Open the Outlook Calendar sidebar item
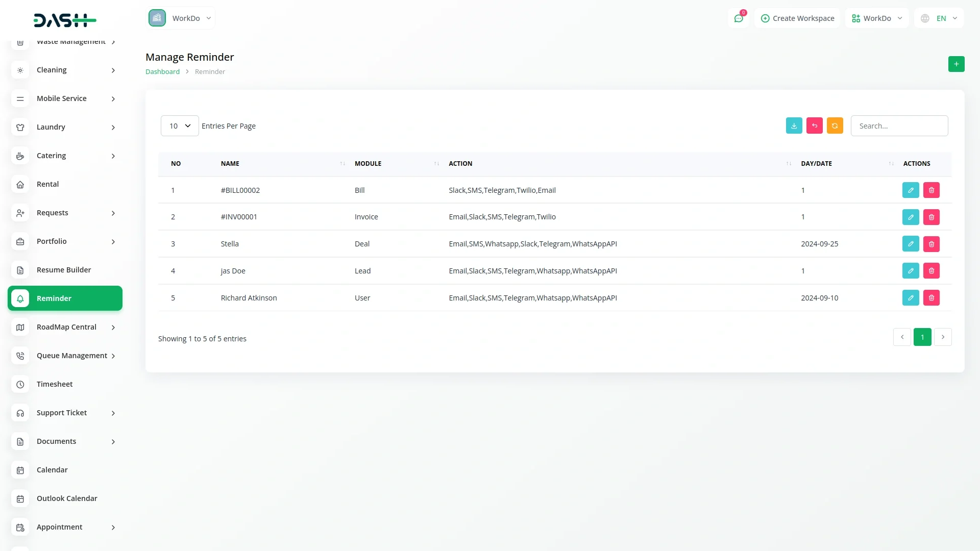Screen dimensions: 980x551 [x=67, y=498]
